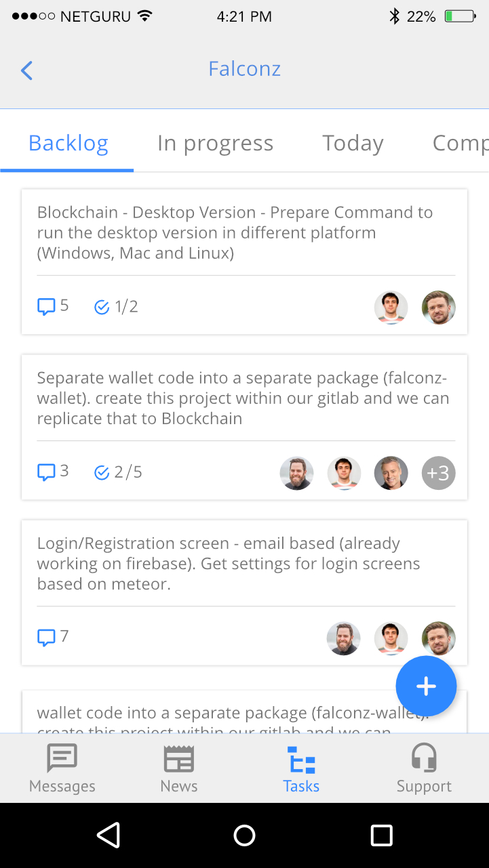Viewport: 489px width, 868px height.
Task: Open the Falconz project title
Action: [244, 69]
